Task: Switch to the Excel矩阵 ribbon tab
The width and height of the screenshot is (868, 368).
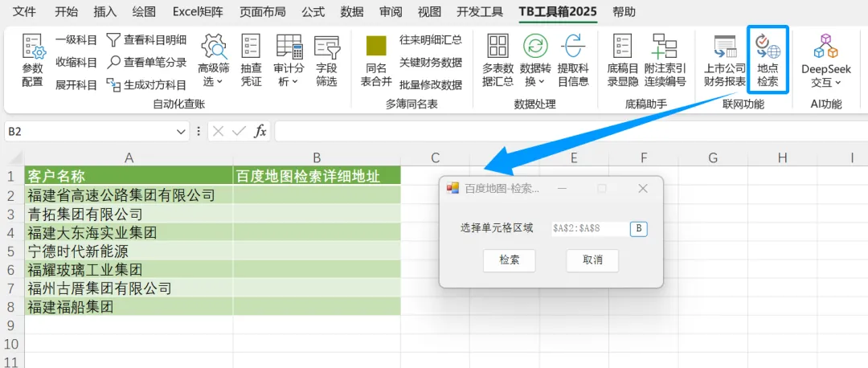Action: (199, 11)
